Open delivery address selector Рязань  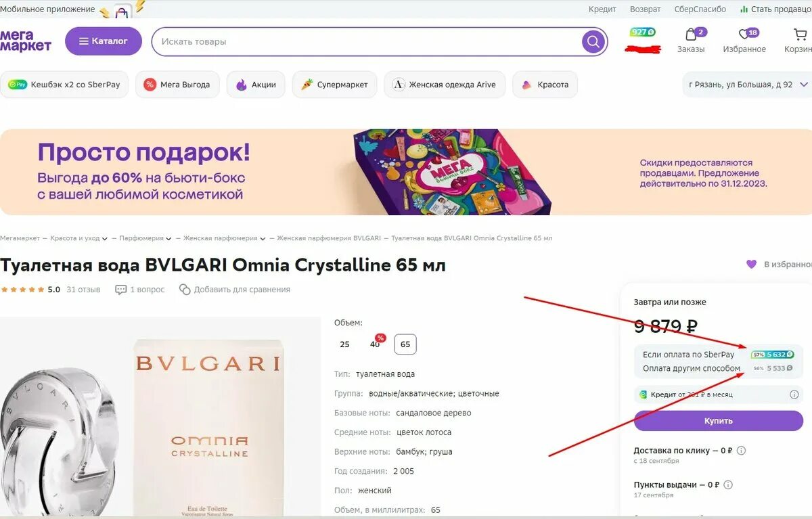747,85
